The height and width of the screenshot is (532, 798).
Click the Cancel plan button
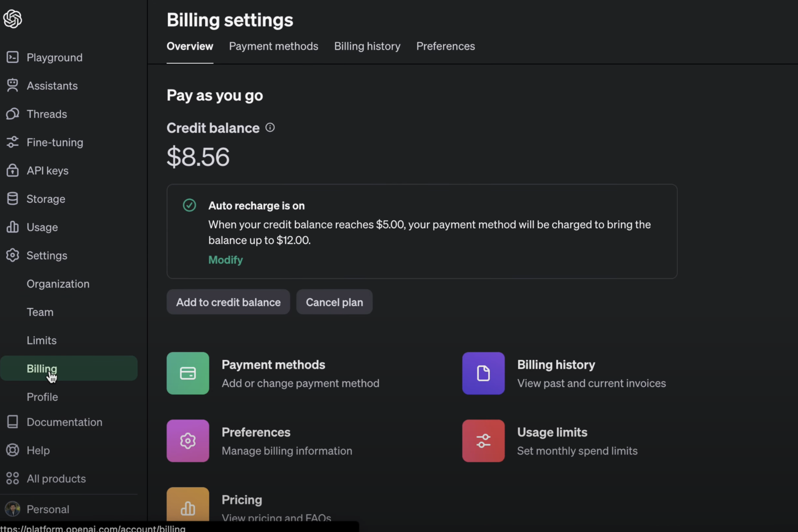point(334,302)
